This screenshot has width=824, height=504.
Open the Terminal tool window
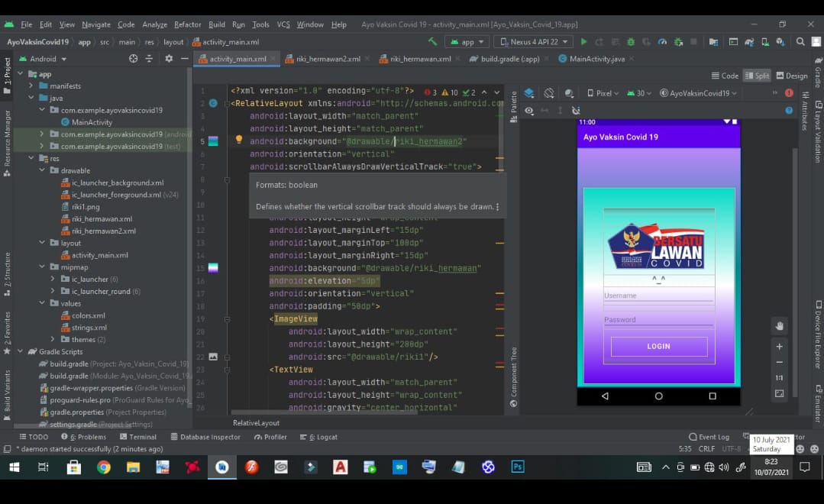click(x=137, y=437)
